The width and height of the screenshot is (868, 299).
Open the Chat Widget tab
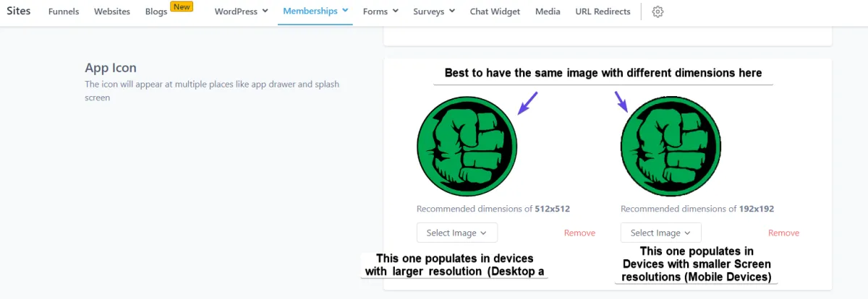[x=495, y=12]
